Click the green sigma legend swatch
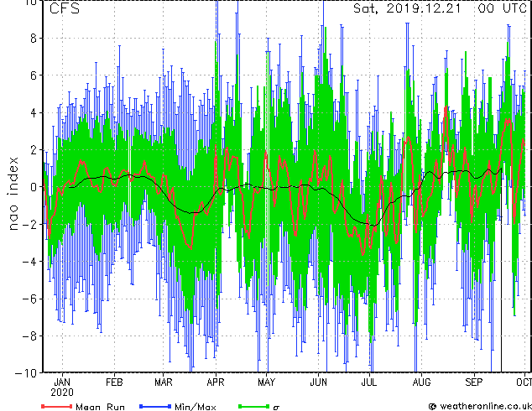Screen dimensions: 532x411 (253, 406)
